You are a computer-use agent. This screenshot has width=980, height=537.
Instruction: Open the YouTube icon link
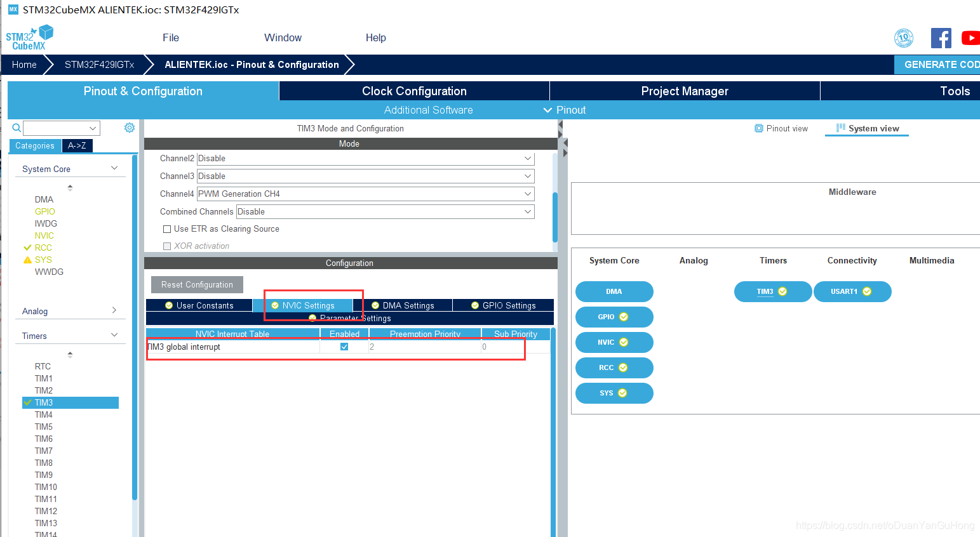pos(970,38)
